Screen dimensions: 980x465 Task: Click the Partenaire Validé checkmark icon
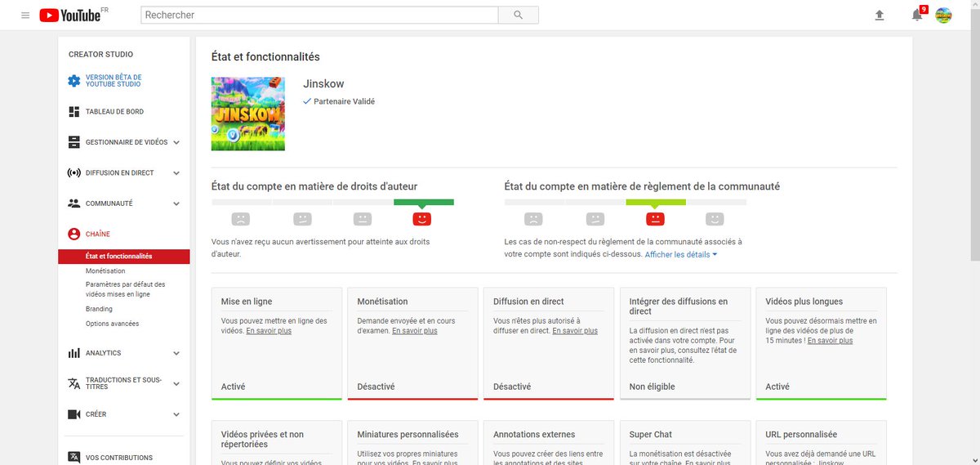[x=307, y=101]
